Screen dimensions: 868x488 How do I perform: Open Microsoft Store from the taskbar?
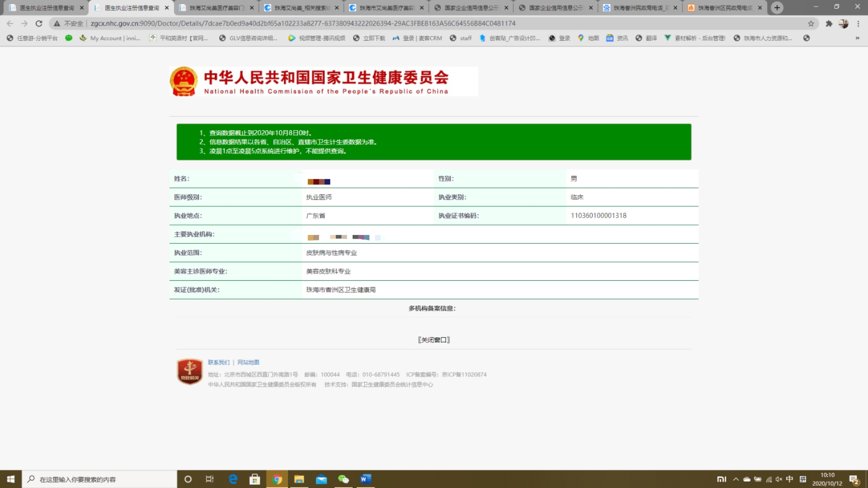pyautogui.click(x=255, y=479)
